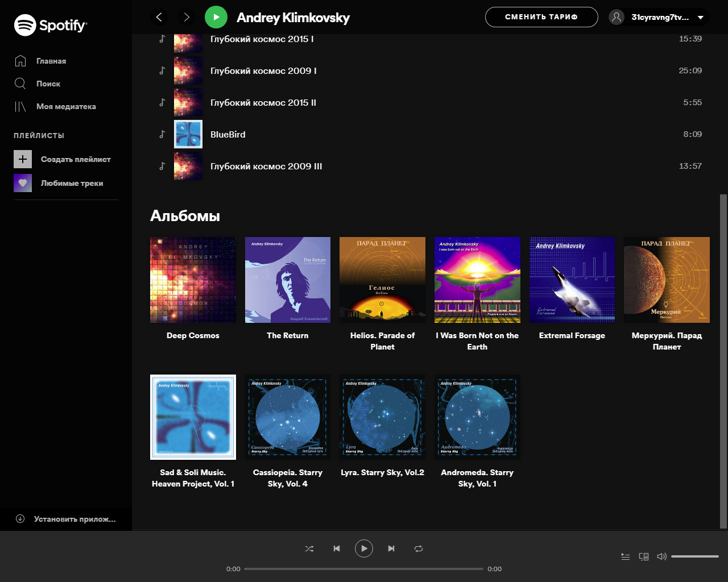The height and width of the screenshot is (582, 728).
Task: Open Моя медиатека library
Action: click(66, 106)
